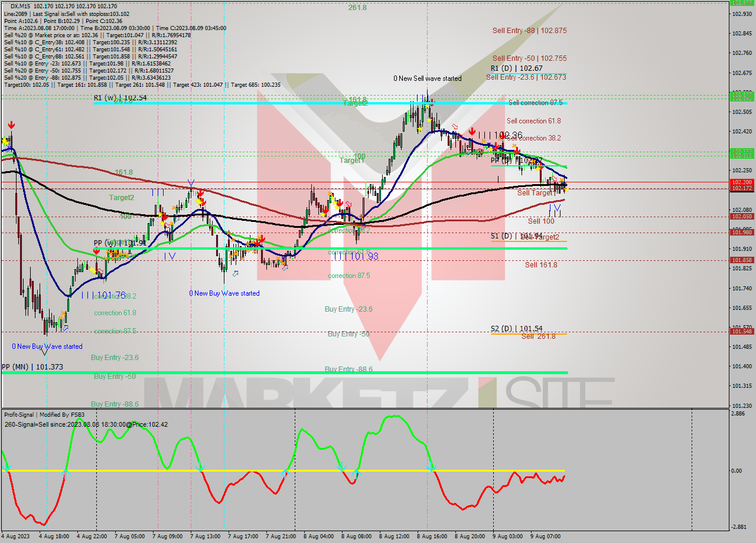756x543 pixels.
Task: Click the '9 Aug 03:00' time label
Action: (507, 537)
